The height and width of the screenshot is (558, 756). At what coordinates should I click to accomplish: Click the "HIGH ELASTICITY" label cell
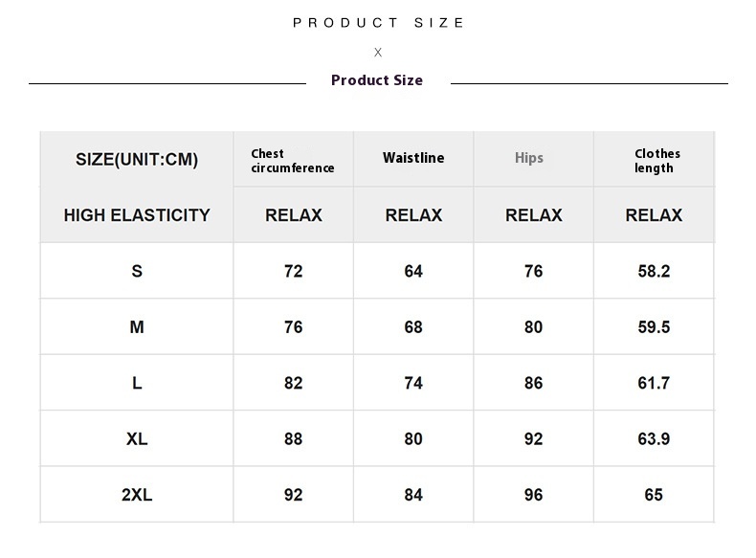point(137,215)
